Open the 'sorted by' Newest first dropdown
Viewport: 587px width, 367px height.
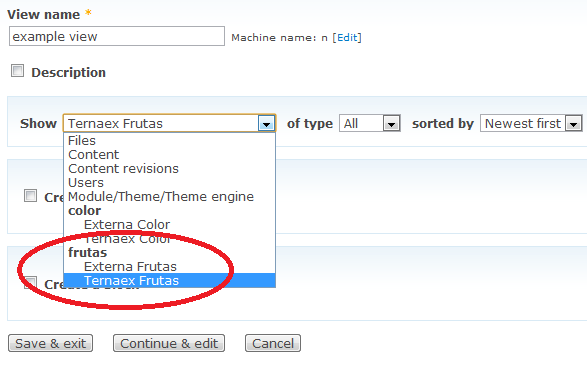(531, 123)
